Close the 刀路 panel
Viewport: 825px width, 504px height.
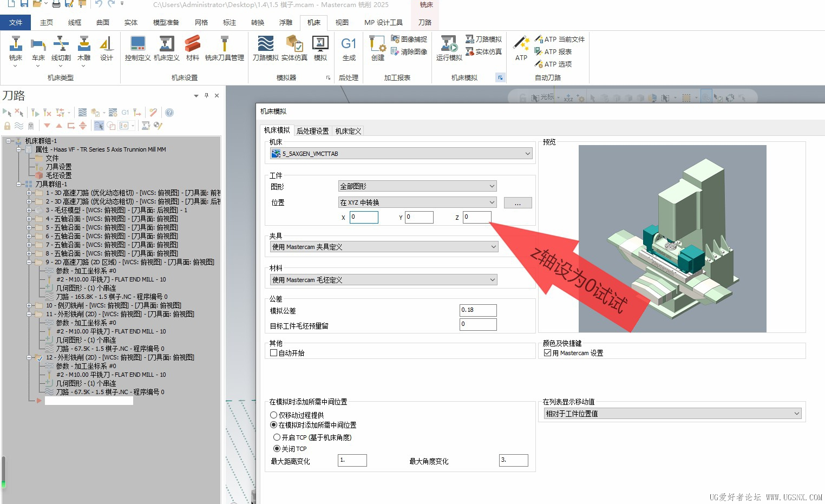click(217, 95)
